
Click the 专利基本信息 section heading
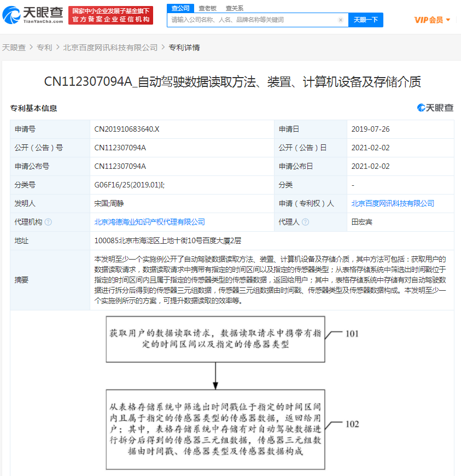(33, 108)
